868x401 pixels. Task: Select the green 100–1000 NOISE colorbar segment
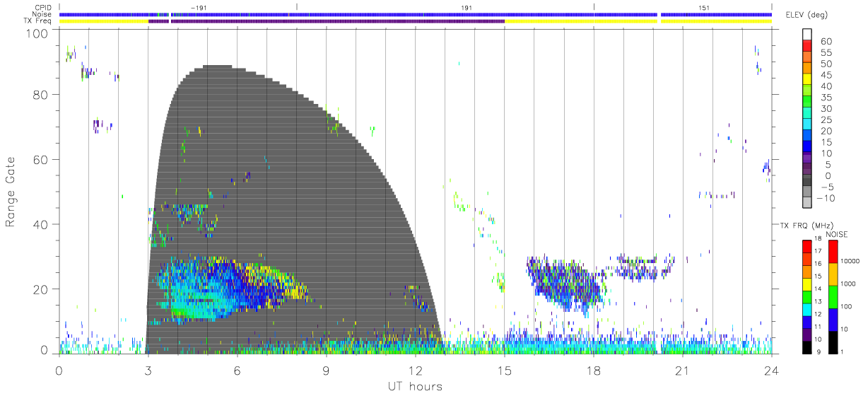(x=833, y=296)
